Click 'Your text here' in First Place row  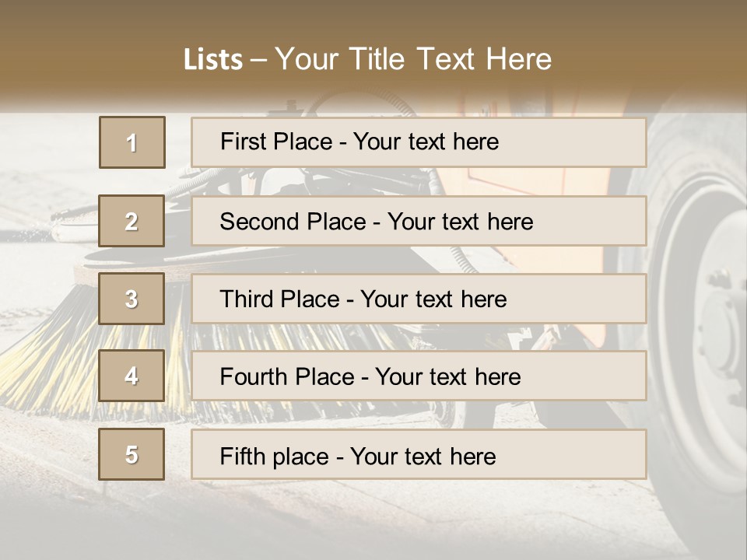426,142
